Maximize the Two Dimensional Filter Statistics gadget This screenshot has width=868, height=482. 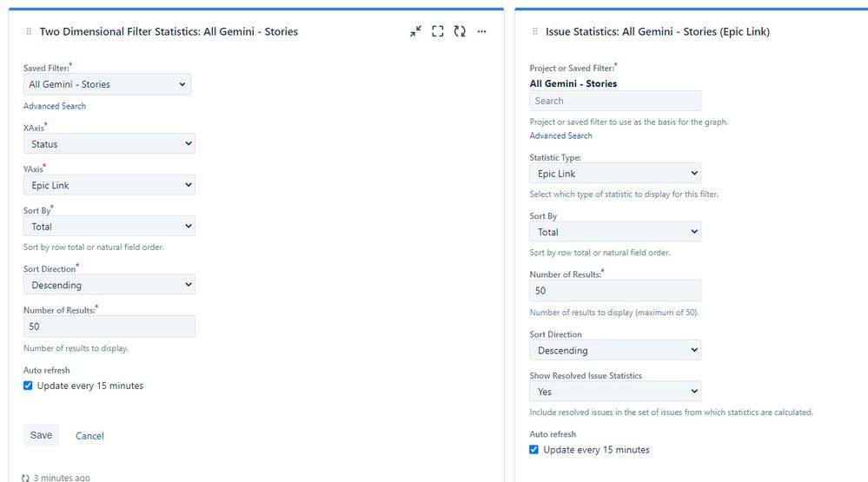click(x=437, y=31)
